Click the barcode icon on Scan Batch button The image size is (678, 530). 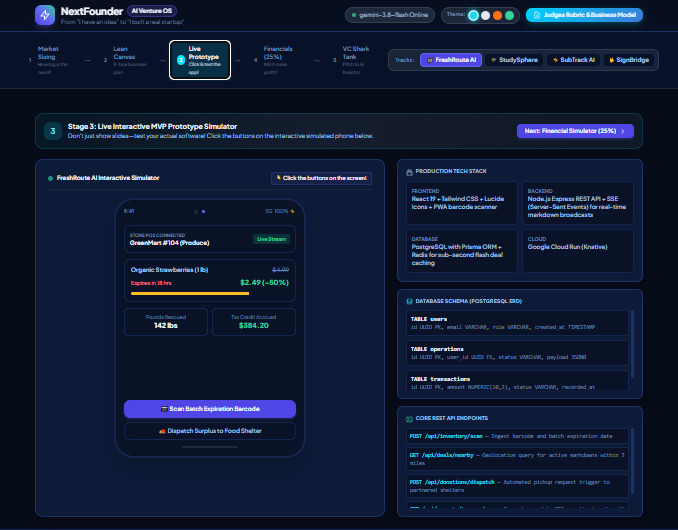coord(164,409)
